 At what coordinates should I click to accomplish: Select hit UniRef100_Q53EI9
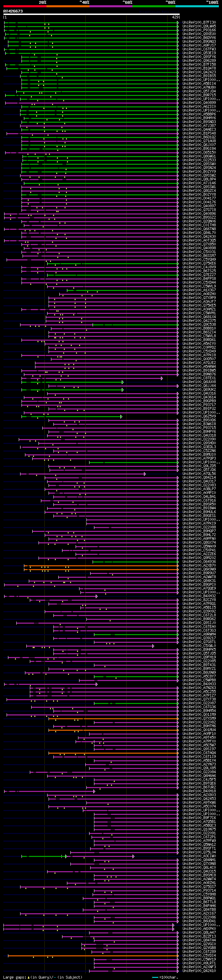(x=199, y=53)
